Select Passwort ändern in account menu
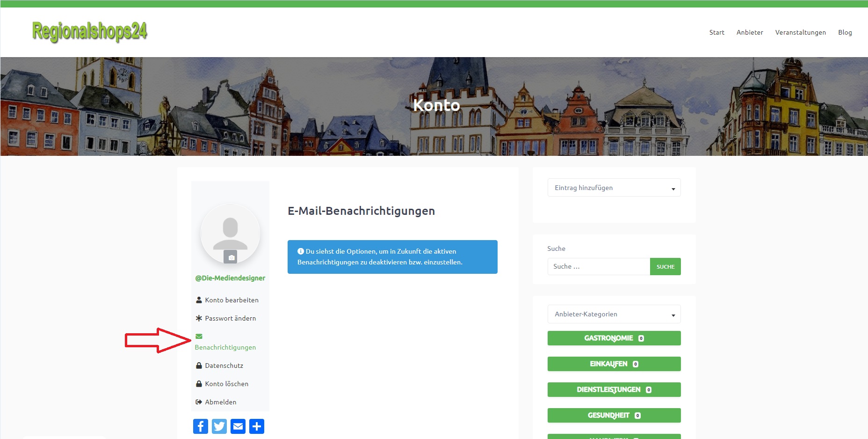868x439 pixels. coord(230,318)
